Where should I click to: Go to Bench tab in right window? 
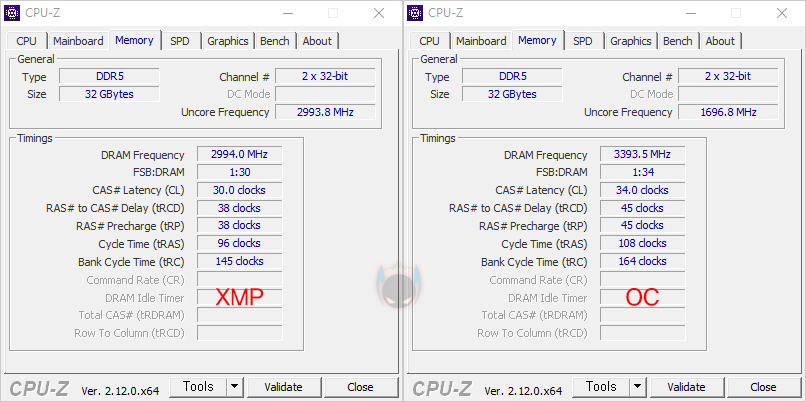point(677,41)
